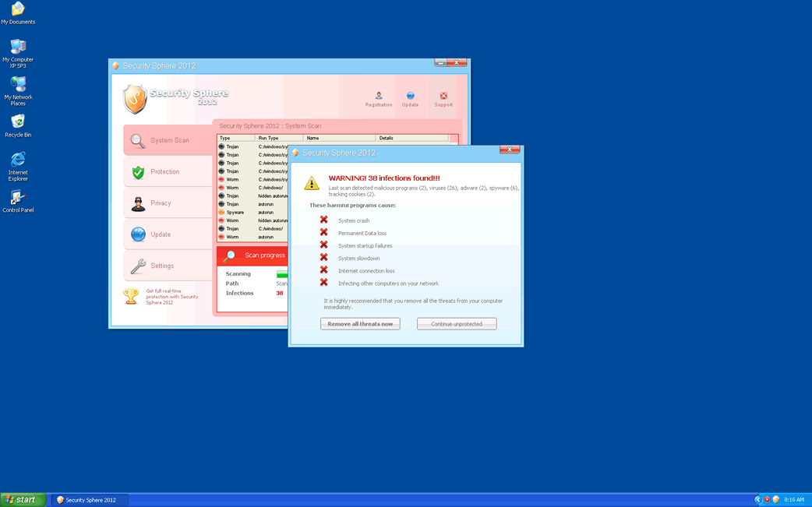The height and width of the screenshot is (507, 812).
Task: Click the warning triangle in the alert dialog
Action: pos(313,184)
